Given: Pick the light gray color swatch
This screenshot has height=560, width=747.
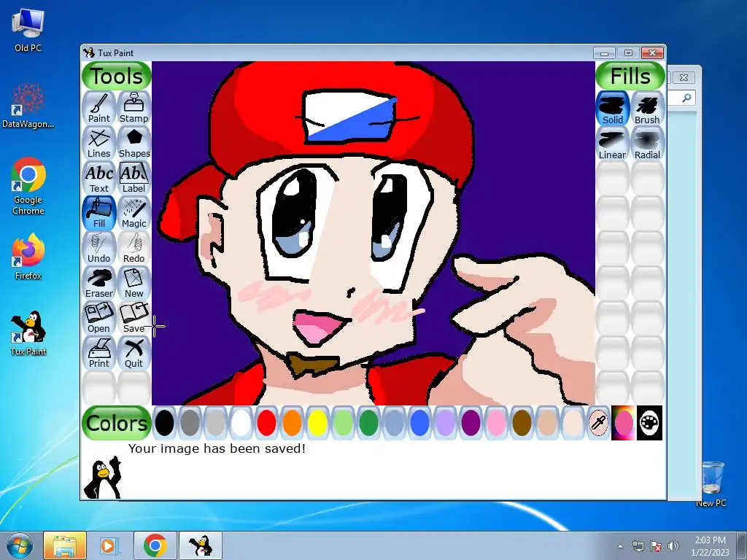Looking at the screenshot, I should point(215,423).
